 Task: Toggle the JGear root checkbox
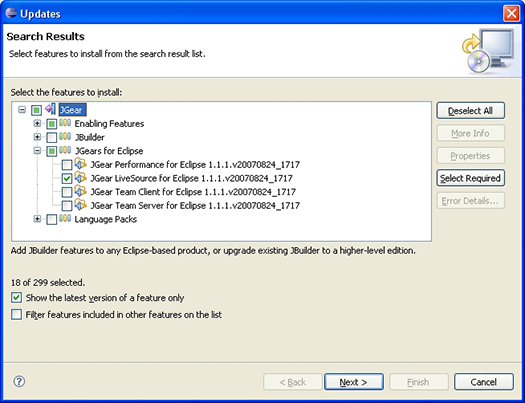36,110
